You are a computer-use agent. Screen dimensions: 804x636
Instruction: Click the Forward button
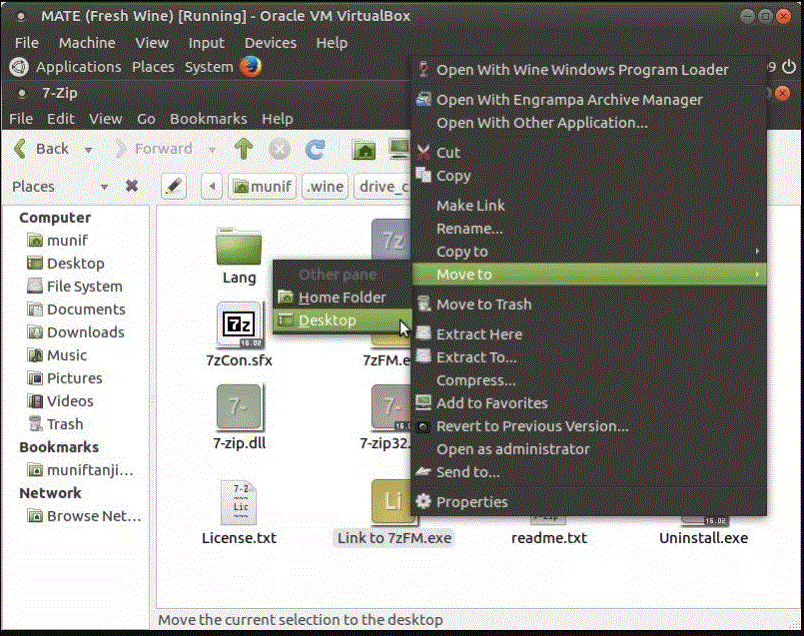click(x=154, y=149)
